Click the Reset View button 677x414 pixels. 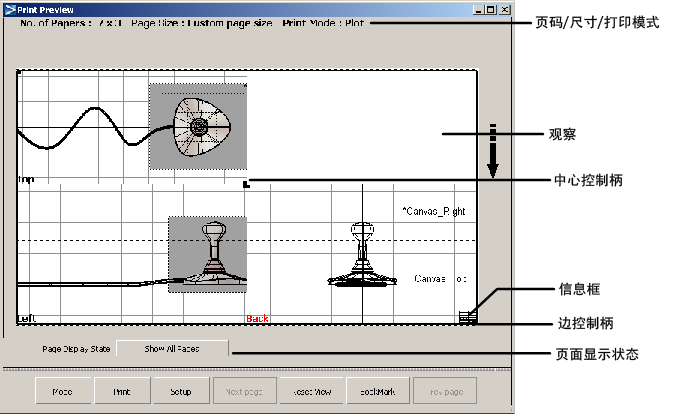coord(312,391)
